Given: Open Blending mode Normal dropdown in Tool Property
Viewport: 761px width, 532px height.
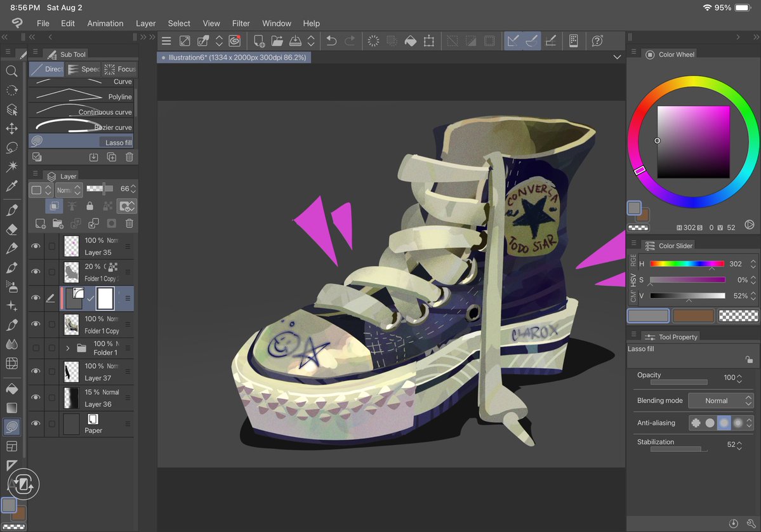Looking at the screenshot, I should click(720, 401).
